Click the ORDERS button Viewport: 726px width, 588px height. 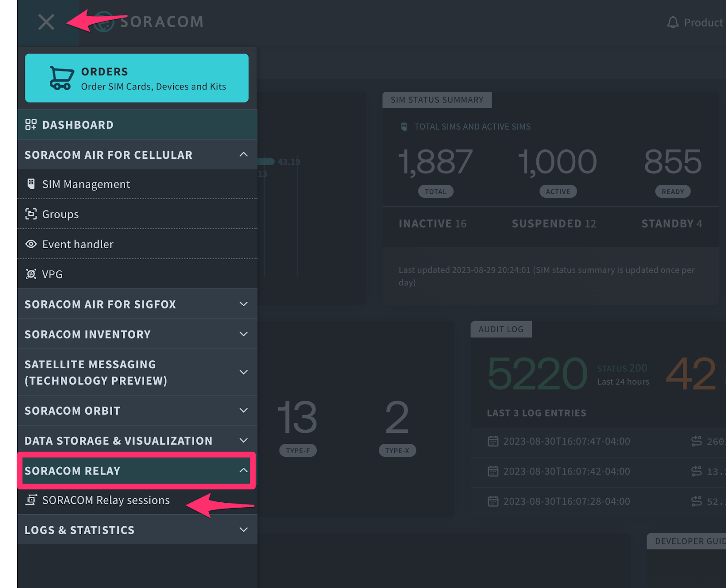(136, 78)
